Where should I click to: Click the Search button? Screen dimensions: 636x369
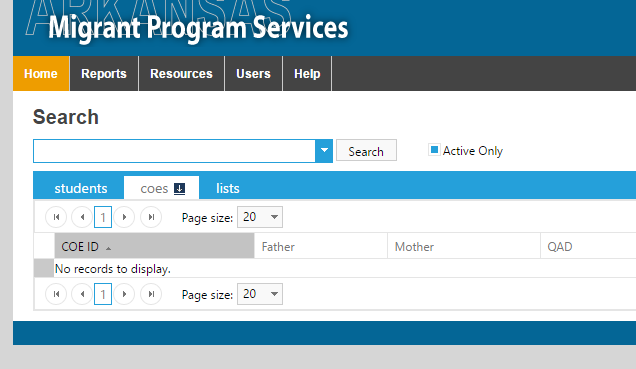[x=366, y=150]
